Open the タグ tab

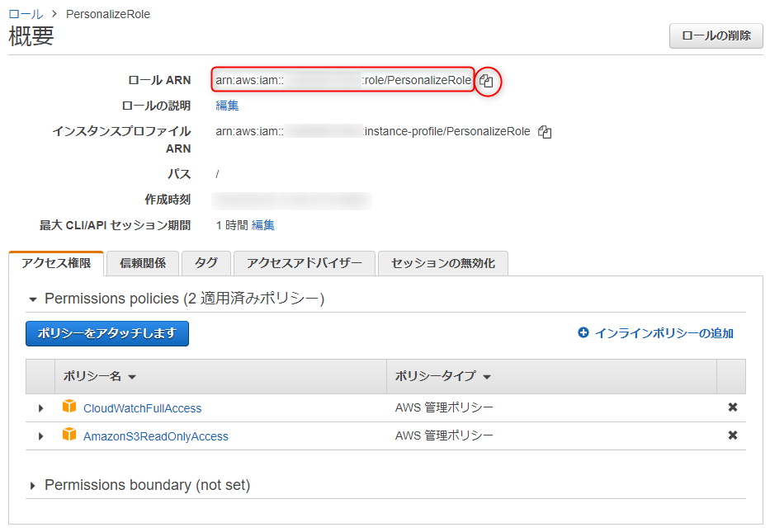pos(206,264)
